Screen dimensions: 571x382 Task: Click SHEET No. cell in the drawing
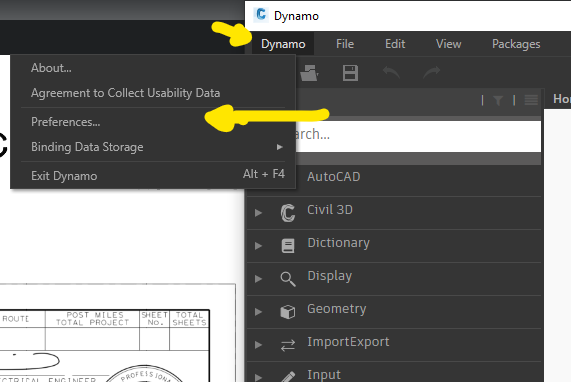click(x=155, y=319)
